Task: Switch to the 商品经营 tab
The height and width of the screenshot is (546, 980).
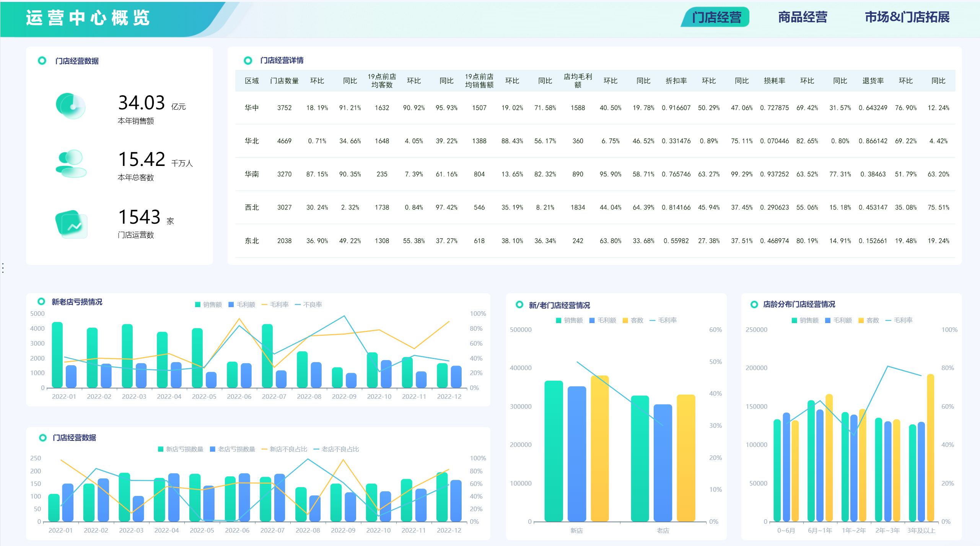Action: point(803,17)
